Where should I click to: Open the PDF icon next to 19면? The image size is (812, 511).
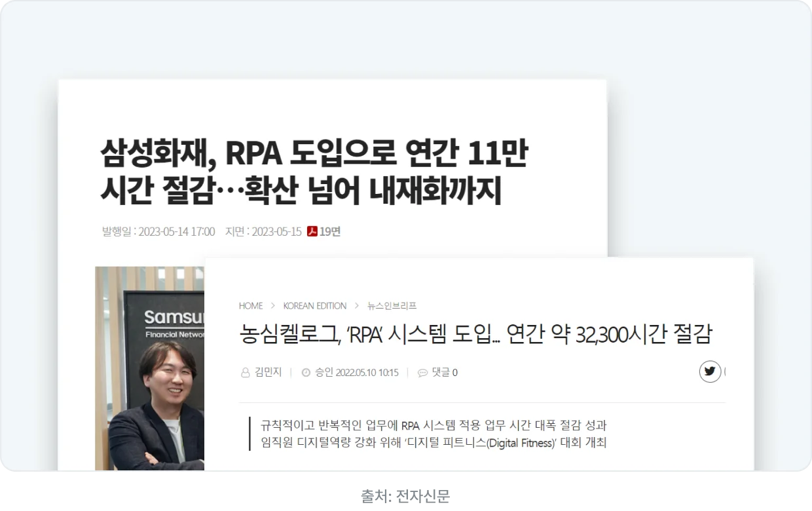click(312, 231)
